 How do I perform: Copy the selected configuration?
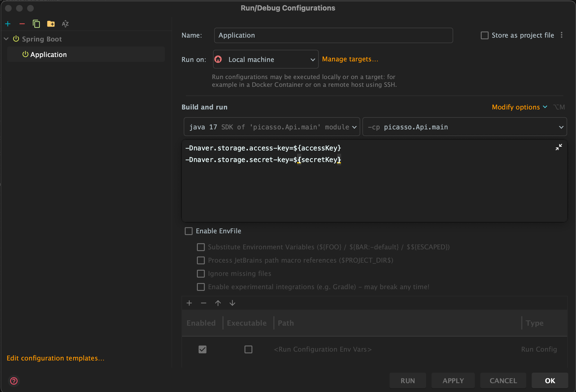coord(36,24)
